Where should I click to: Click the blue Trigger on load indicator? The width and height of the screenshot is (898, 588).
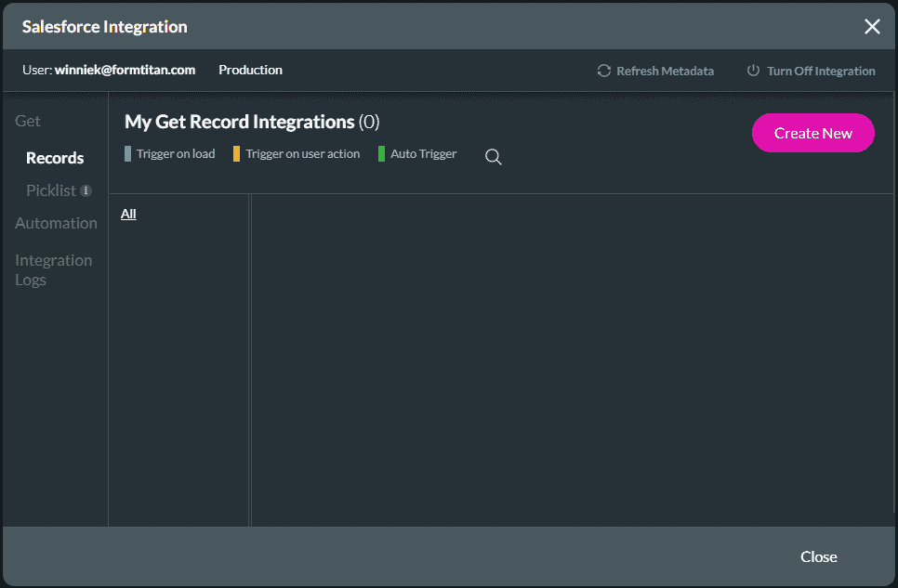(x=127, y=153)
